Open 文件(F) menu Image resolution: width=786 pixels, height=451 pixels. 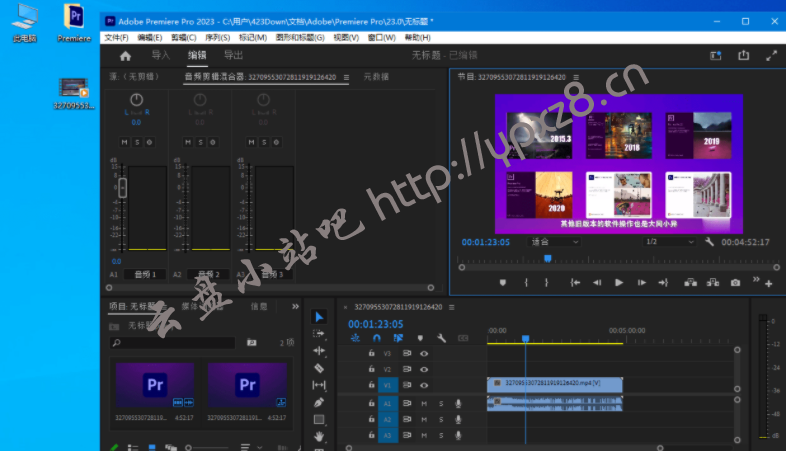(116, 38)
